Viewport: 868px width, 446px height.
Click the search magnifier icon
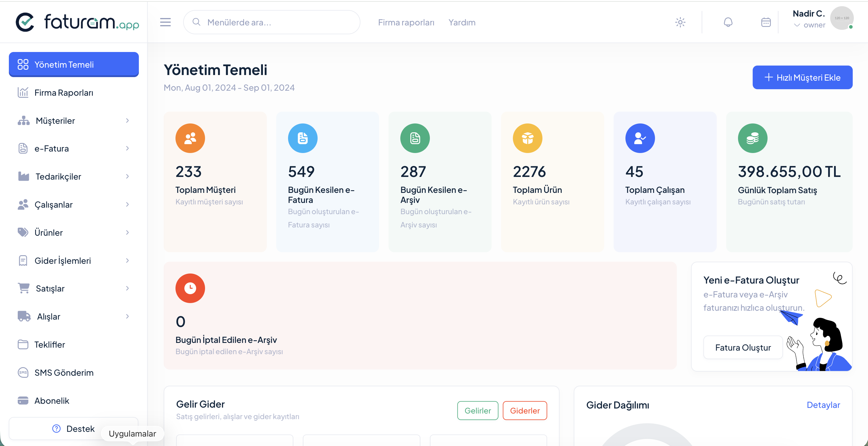pyautogui.click(x=196, y=22)
